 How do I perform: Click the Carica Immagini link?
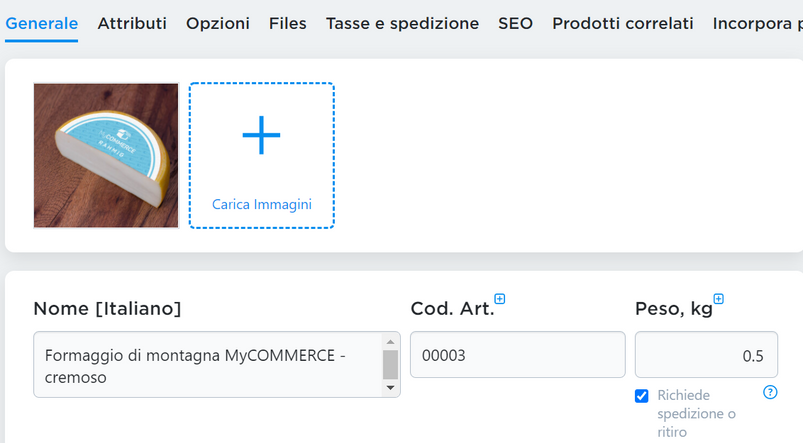[262, 204]
